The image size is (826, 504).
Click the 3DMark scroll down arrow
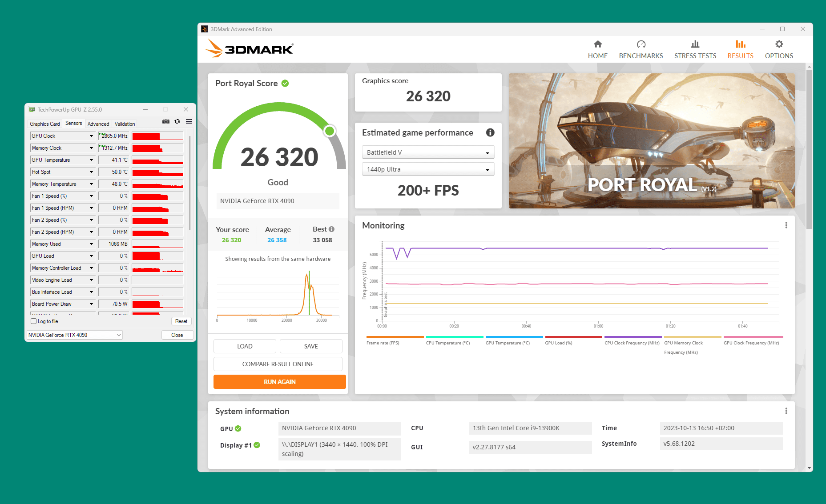tap(809, 468)
